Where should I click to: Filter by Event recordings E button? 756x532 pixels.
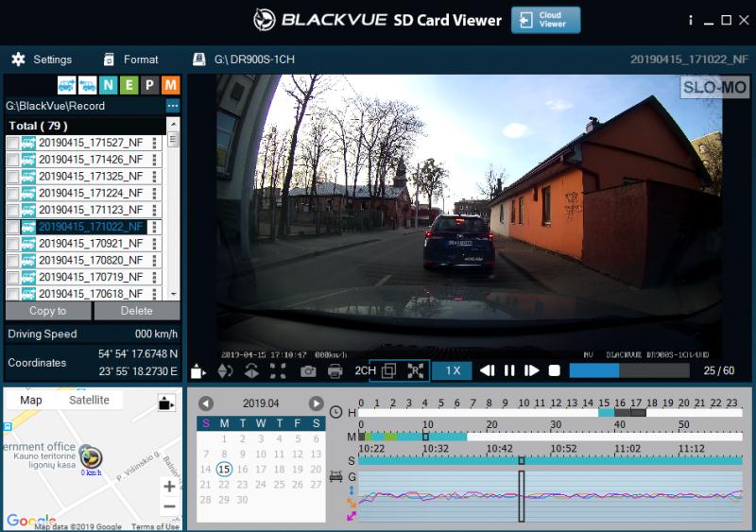tap(129, 85)
